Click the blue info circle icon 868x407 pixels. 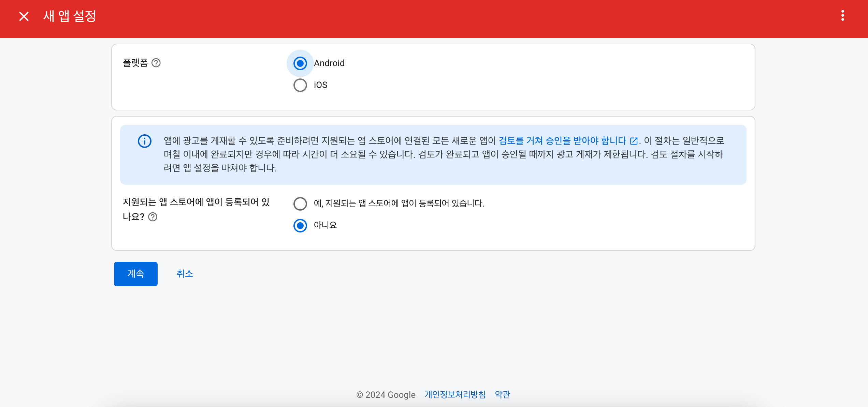(x=144, y=141)
